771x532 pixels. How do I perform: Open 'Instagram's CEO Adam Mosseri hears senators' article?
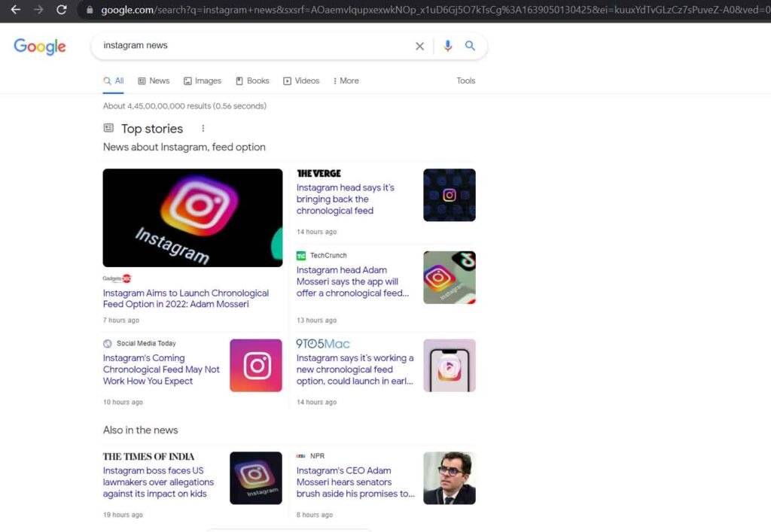pos(355,482)
